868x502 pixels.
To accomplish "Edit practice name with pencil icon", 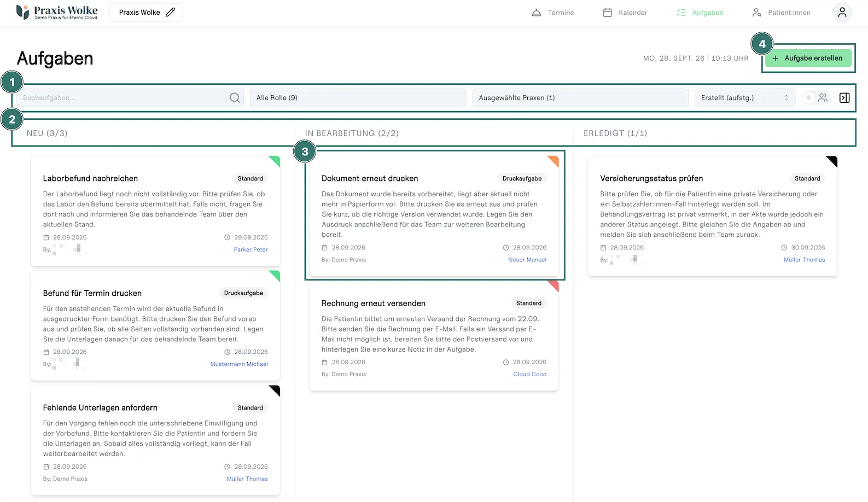I will 170,12.
